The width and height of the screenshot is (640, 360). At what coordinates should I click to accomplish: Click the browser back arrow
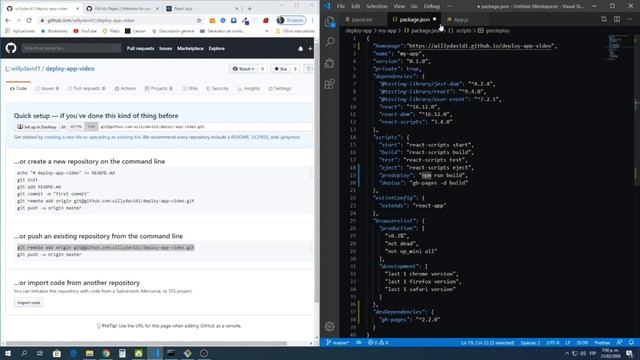pyautogui.click(x=8, y=20)
